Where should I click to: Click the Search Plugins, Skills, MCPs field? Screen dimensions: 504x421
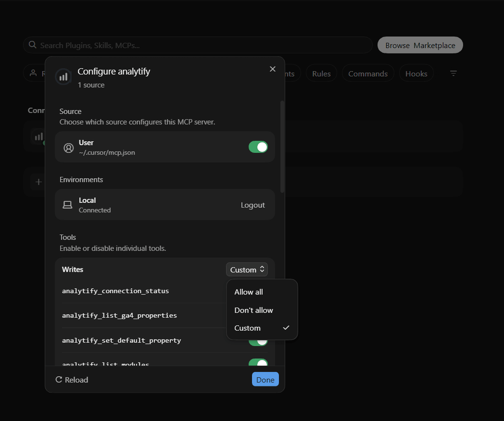[x=198, y=45]
